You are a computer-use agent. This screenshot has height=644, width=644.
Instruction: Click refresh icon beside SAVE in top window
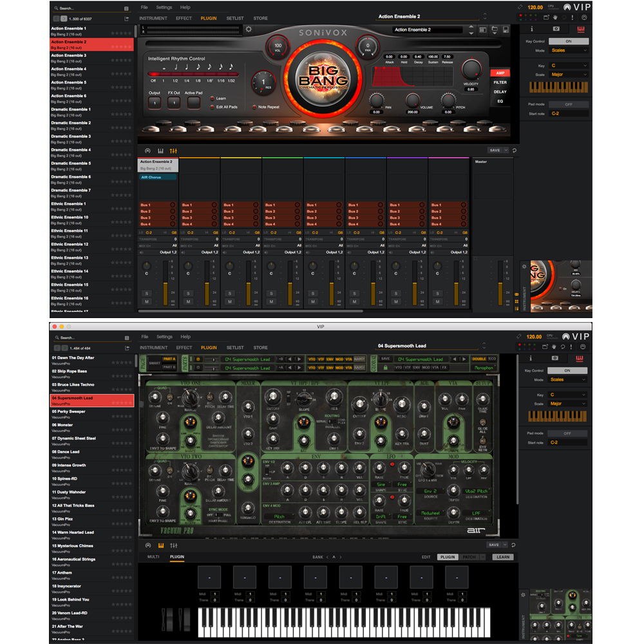pyautogui.click(x=514, y=150)
